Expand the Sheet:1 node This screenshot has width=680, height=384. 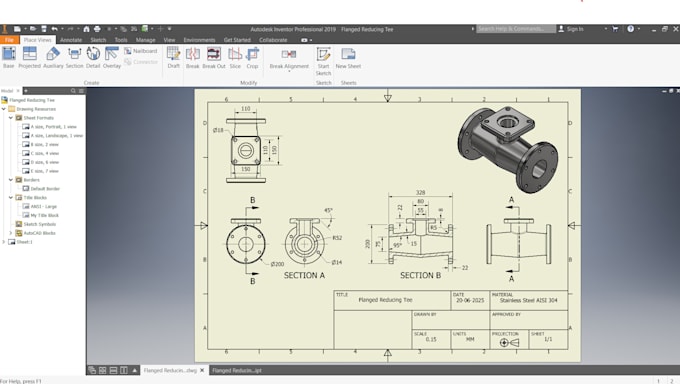(x=4, y=242)
